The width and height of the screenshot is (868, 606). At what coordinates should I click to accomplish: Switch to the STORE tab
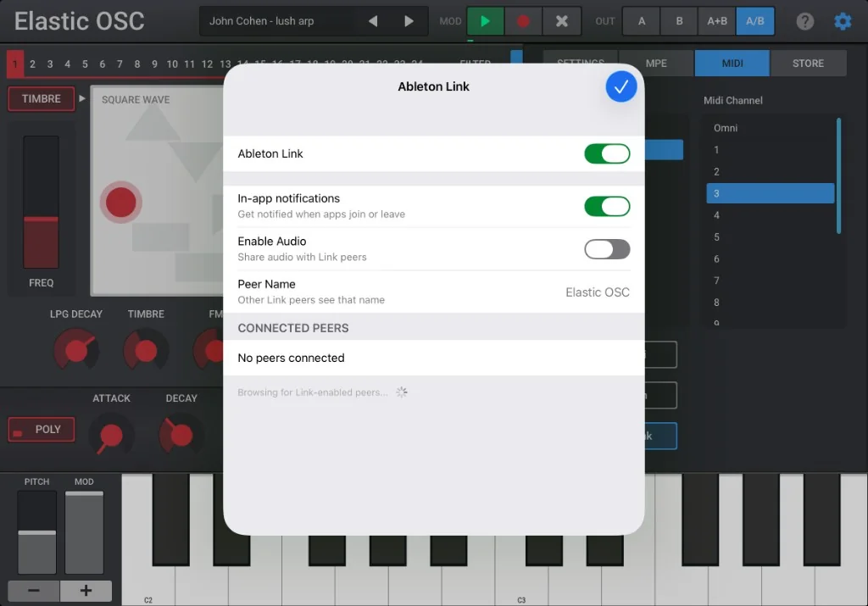808,63
